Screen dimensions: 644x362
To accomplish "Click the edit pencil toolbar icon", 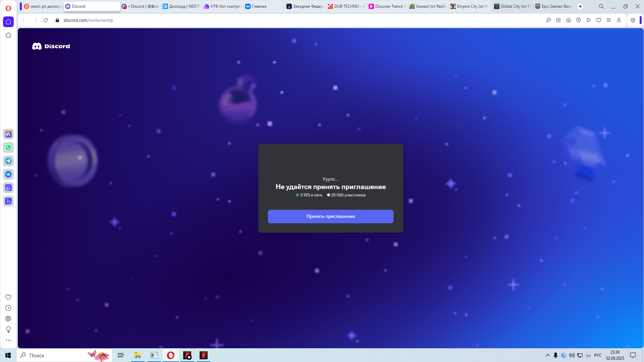I will (558, 20).
